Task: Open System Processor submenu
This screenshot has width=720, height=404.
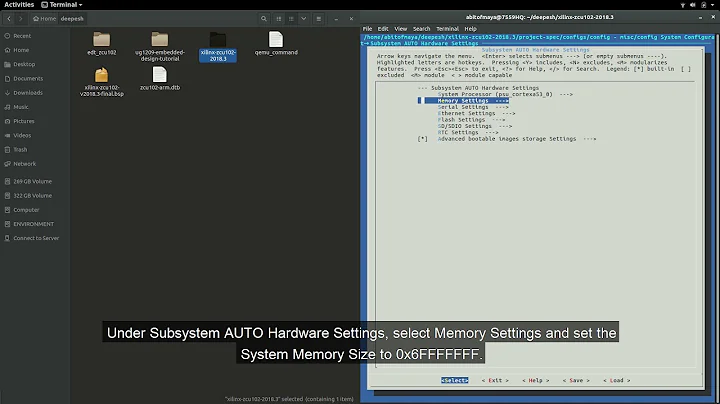Action: 505,94
